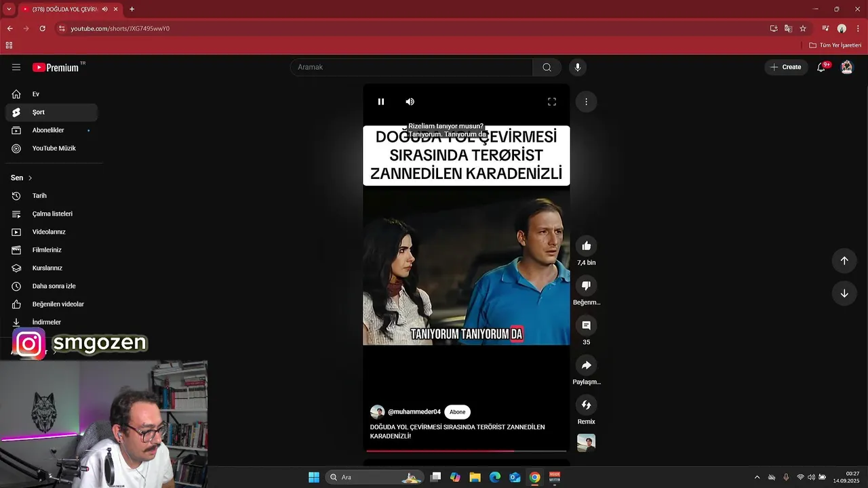Screen dimensions: 868x488
Task: Open Tarih watch history
Action: pos(52,196)
